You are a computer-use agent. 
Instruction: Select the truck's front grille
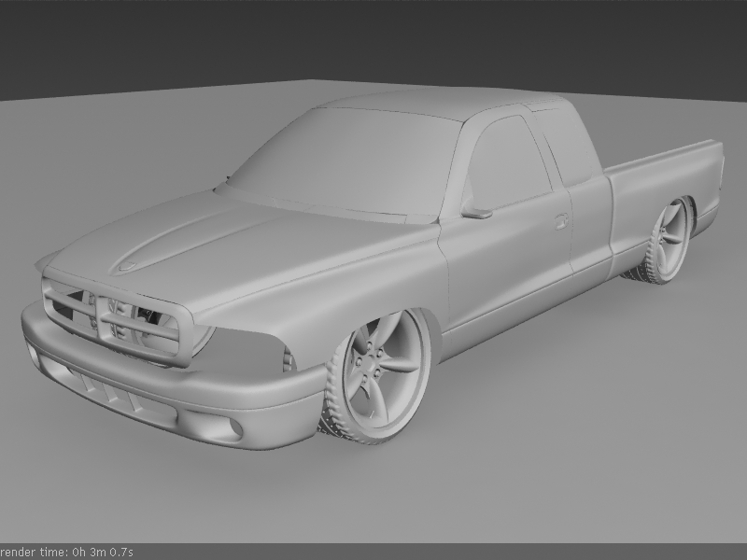click(112, 319)
